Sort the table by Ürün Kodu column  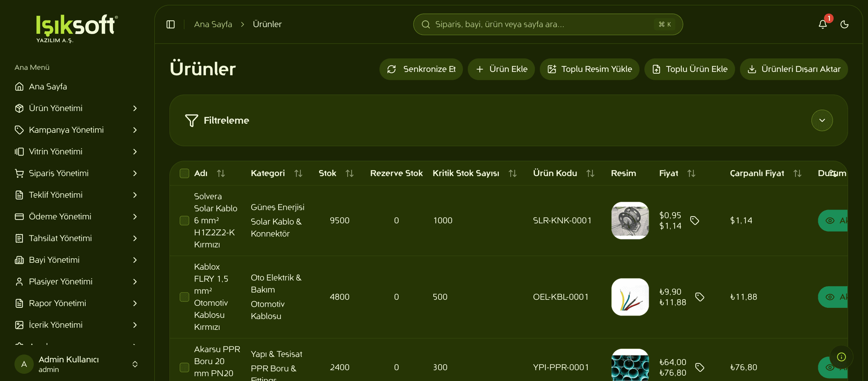point(590,173)
